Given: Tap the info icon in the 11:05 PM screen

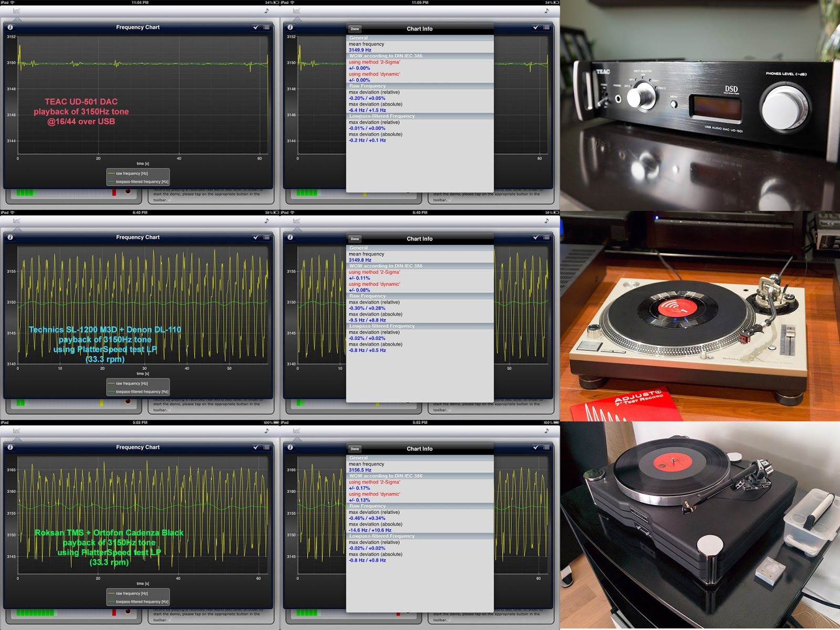Looking at the screenshot, I should click(290, 27).
